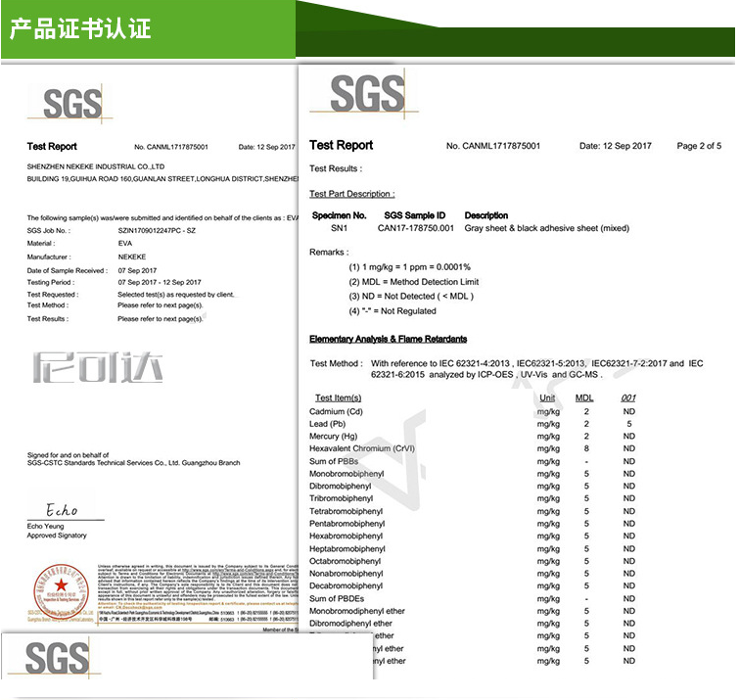Screen dimensions: 739x700
Task: Select the left report's 'Test Report' heading
Action: (x=52, y=147)
